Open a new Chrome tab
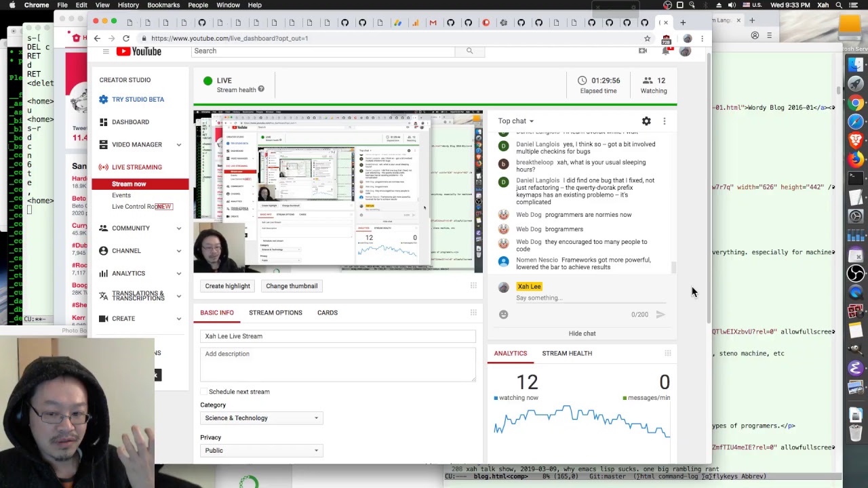The height and width of the screenshot is (488, 868). point(683,22)
